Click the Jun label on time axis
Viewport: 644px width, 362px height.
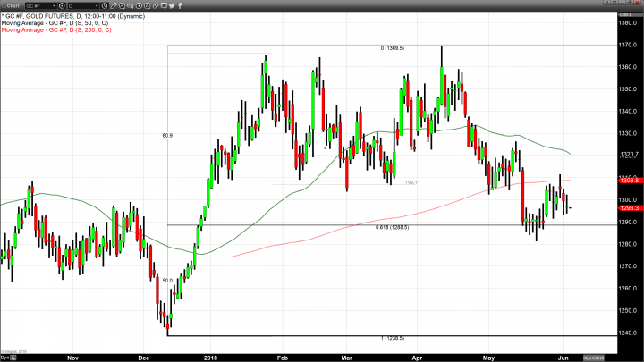click(x=563, y=358)
